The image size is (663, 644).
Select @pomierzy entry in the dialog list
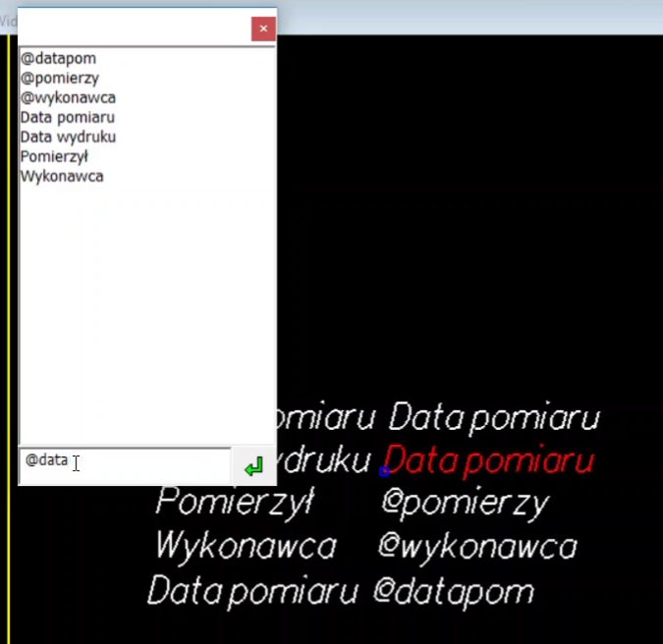[59, 79]
